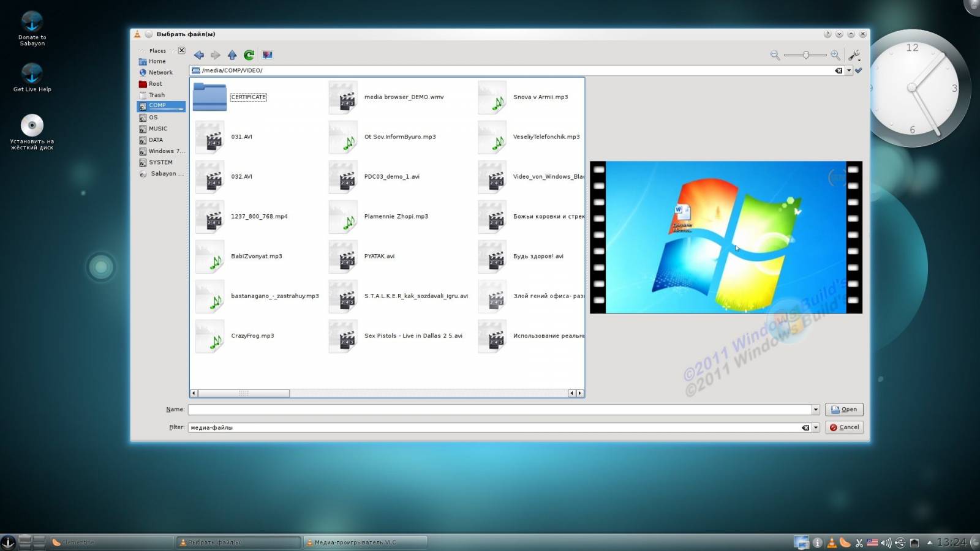Expand the location path dropdown
980x551 pixels.
pyautogui.click(x=849, y=70)
